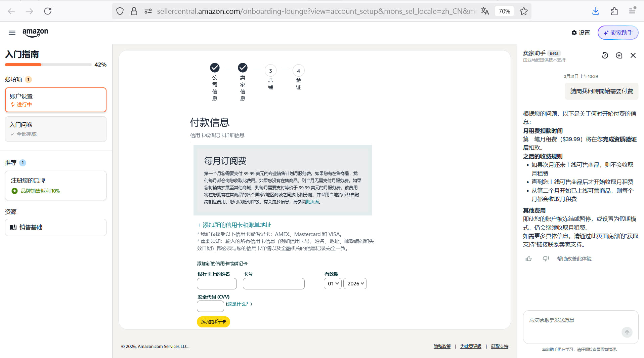The width and height of the screenshot is (644, 358).
Task: Open expiry month dropdown showing 01
Action: pyautogui.click(x=333, y=284)
